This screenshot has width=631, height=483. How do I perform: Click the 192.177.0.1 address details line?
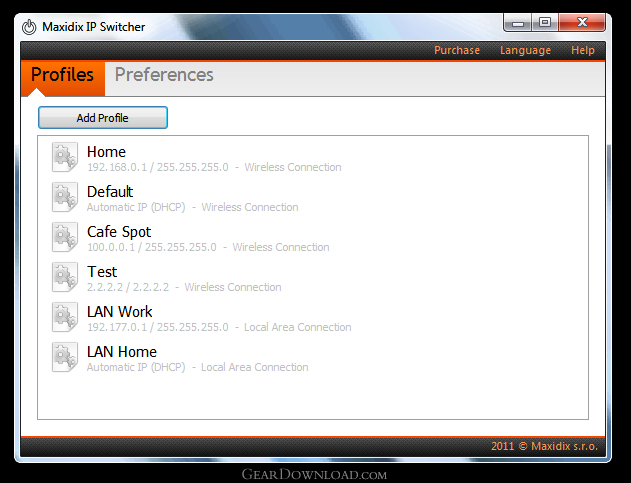219,327
